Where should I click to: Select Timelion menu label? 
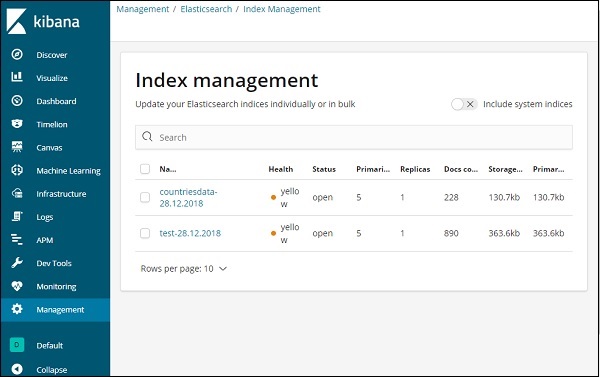(x=52, y=124)
